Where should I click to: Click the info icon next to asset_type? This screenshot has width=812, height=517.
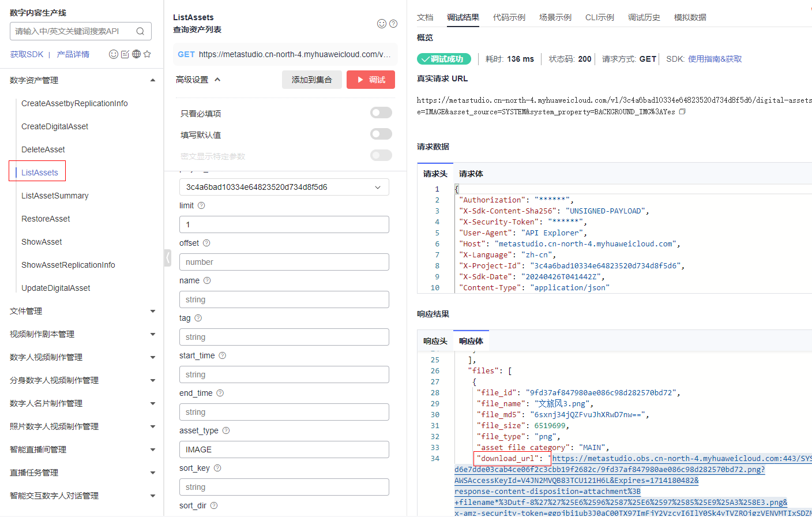click(226, 430)
